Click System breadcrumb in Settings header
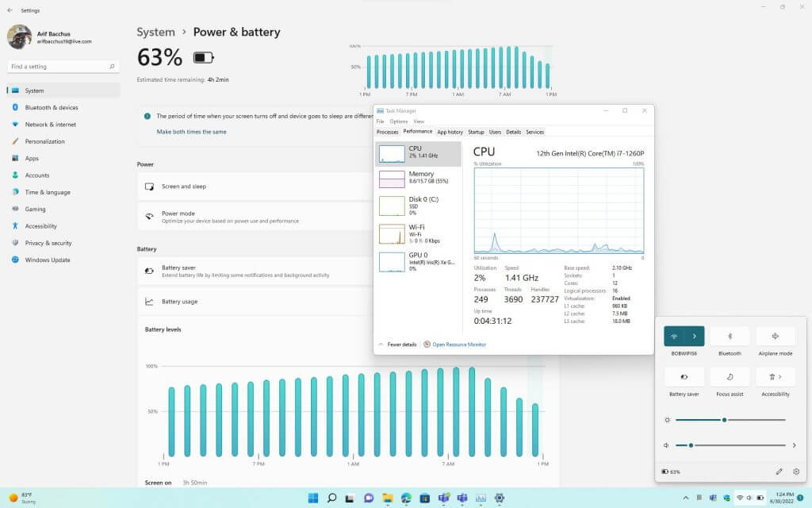 tap(155, 32)
